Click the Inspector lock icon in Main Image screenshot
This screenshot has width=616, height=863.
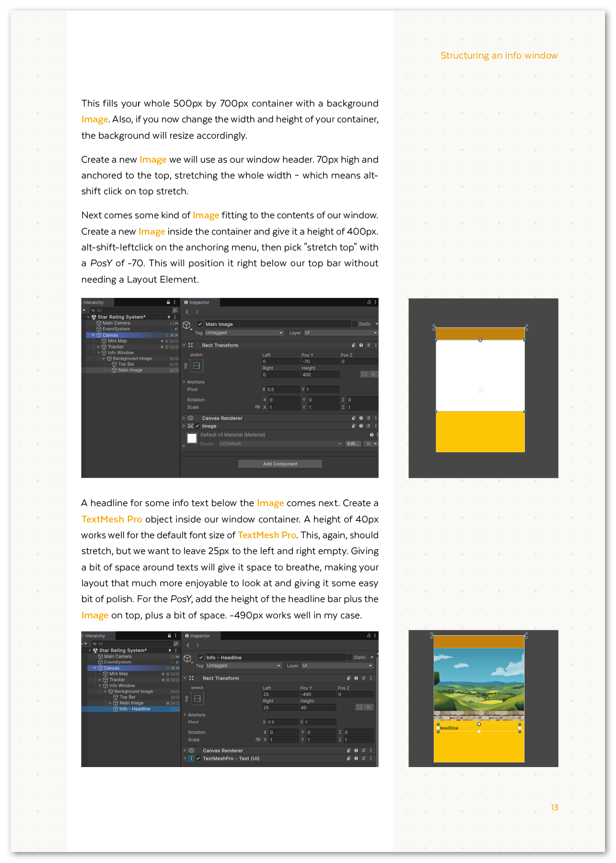coord(369,302)
